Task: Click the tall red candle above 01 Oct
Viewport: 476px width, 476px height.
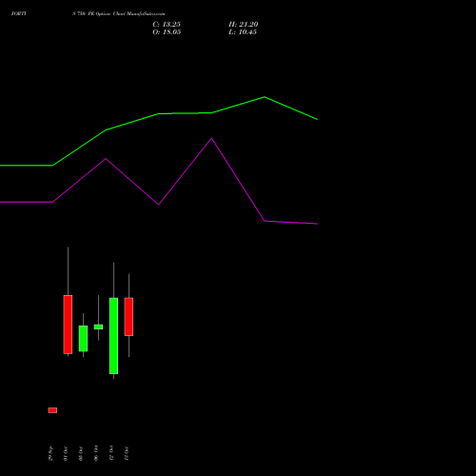Action: click(68, 325)
